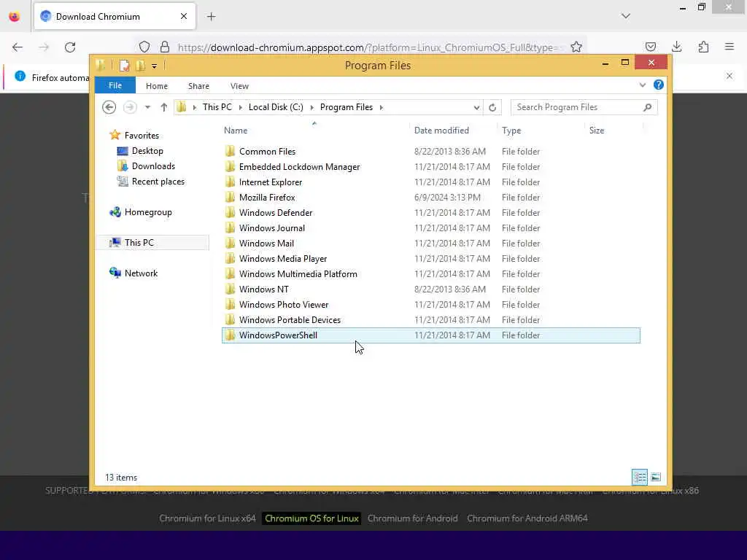Close the Download Chromium tab
747x560 pixels.
click(x=184, y=16)
